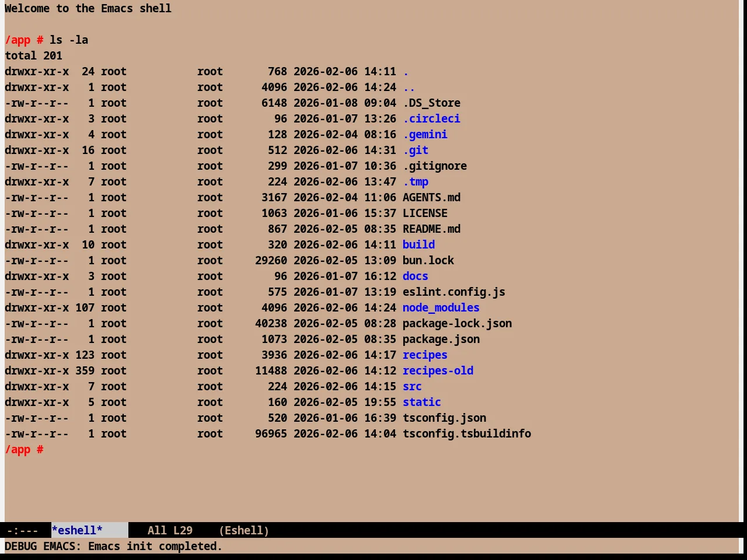Click the tsconfig.tsbuildinfo file name
This screenshot has height=560, width=747.
point(467,434)
